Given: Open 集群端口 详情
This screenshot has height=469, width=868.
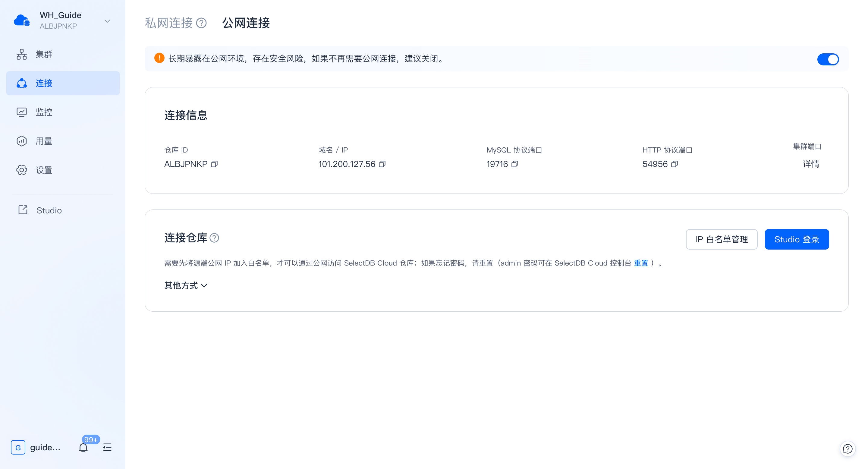Looking at the screenshot, I should point(811,164).
